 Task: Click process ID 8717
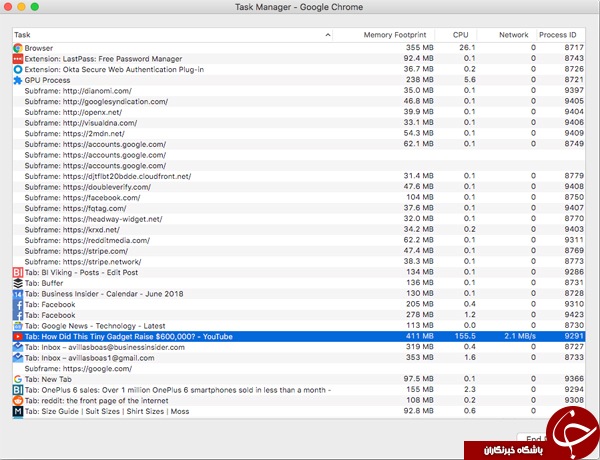[574, 48]
